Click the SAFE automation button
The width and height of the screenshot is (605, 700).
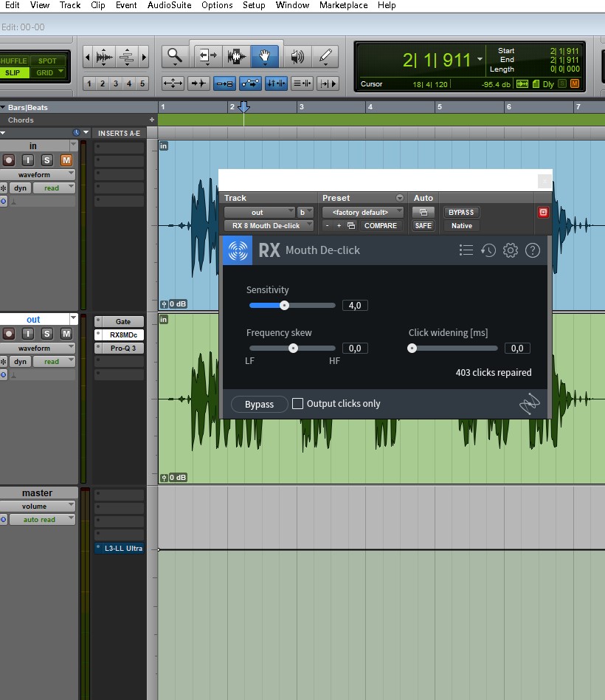(x=423, y=226)
